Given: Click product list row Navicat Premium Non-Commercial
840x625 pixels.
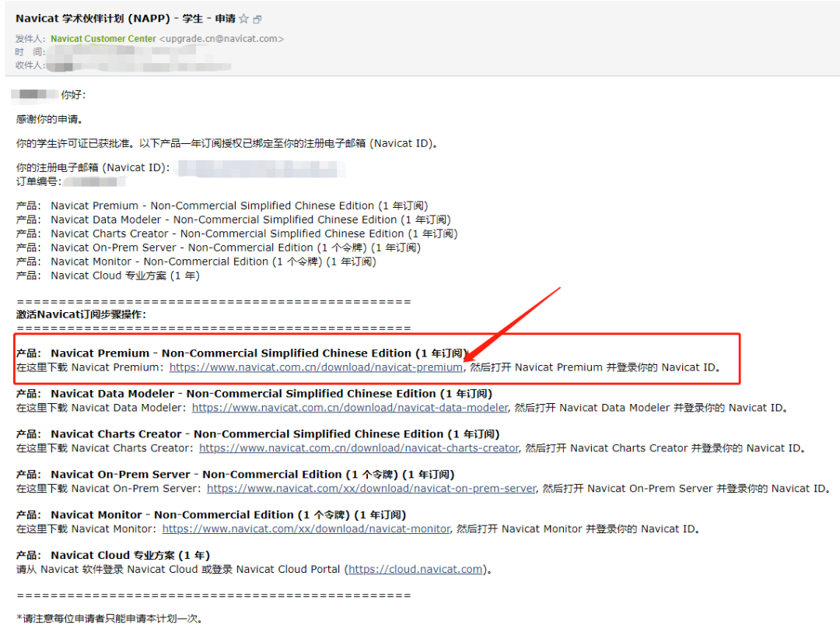Looking at the screenshot, I should pos(222,205).
